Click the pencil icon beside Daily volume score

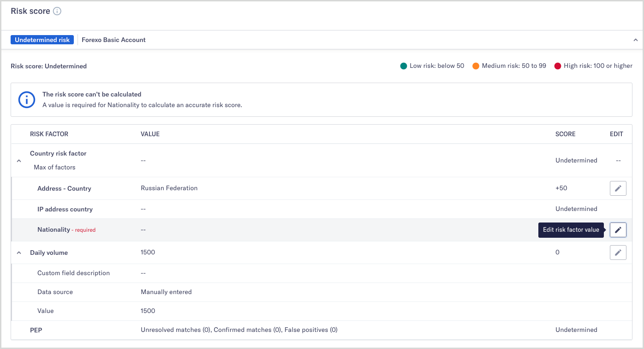click(x=618, y=252)
